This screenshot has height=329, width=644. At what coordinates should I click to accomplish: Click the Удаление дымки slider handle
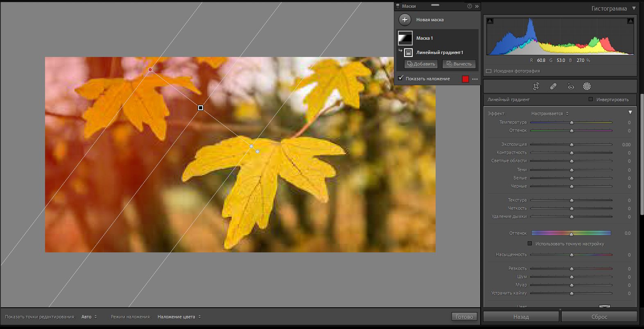[572, 217]
